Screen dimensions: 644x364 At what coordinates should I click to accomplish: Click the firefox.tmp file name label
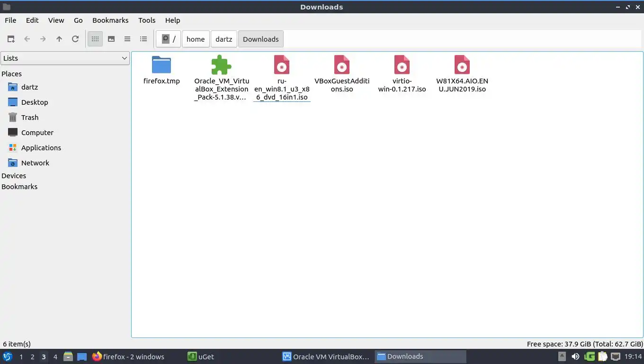pyautogui.click(x=161, y=81)
